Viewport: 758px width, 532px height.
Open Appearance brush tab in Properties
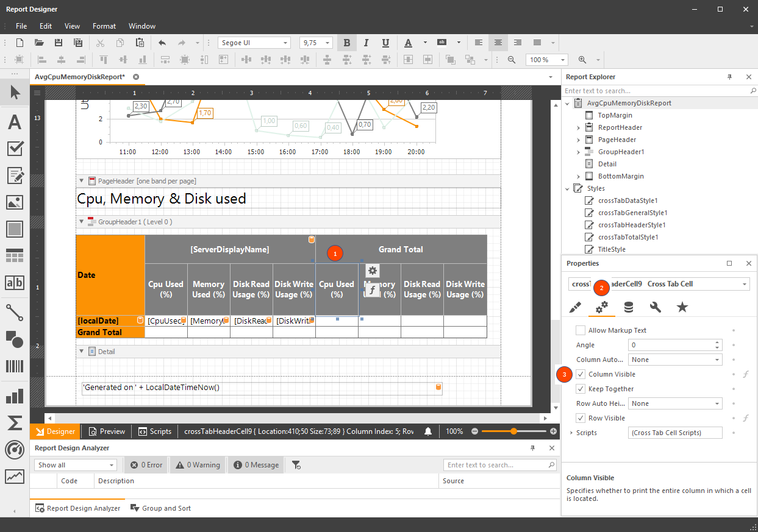575,307
